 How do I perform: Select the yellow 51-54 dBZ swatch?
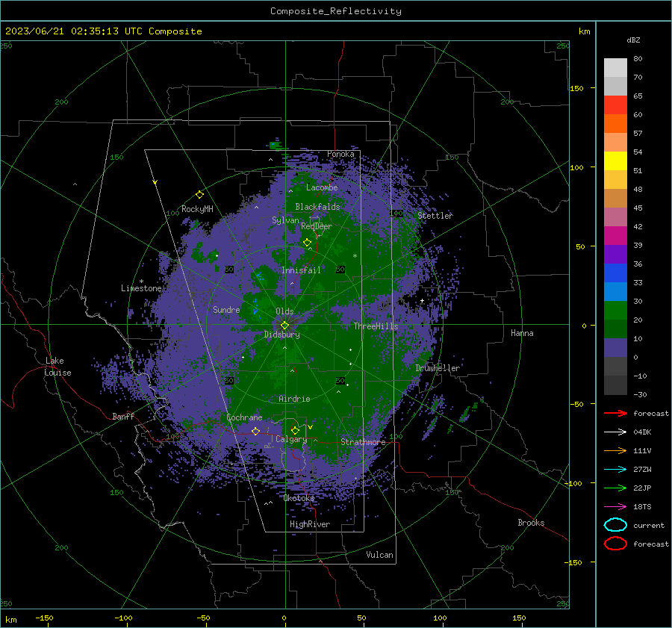pyautogui.click(x=615, y=161)
